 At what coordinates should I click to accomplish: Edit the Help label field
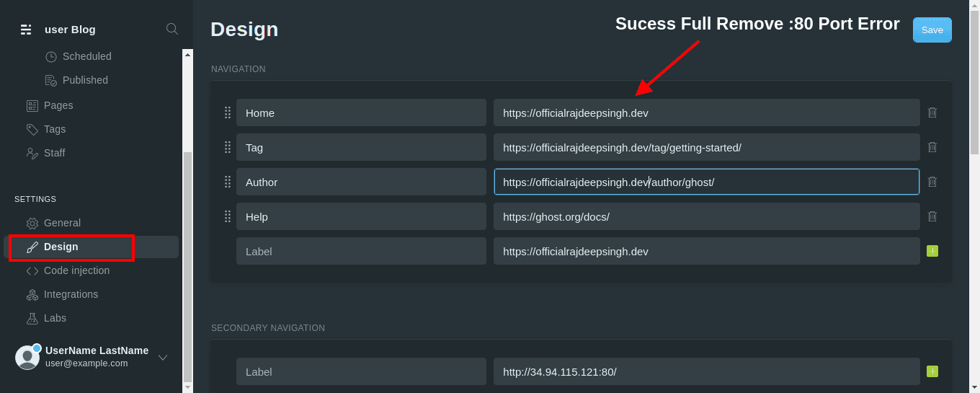[x=361, y=216]
